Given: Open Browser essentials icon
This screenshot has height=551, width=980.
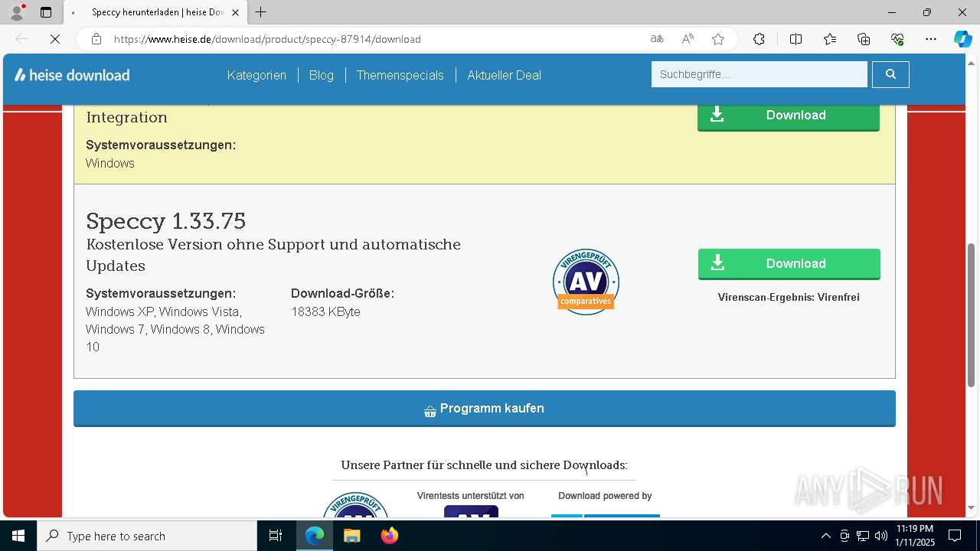Looking at the screenshot, I should pyautogui.click(x=897, y=39).
